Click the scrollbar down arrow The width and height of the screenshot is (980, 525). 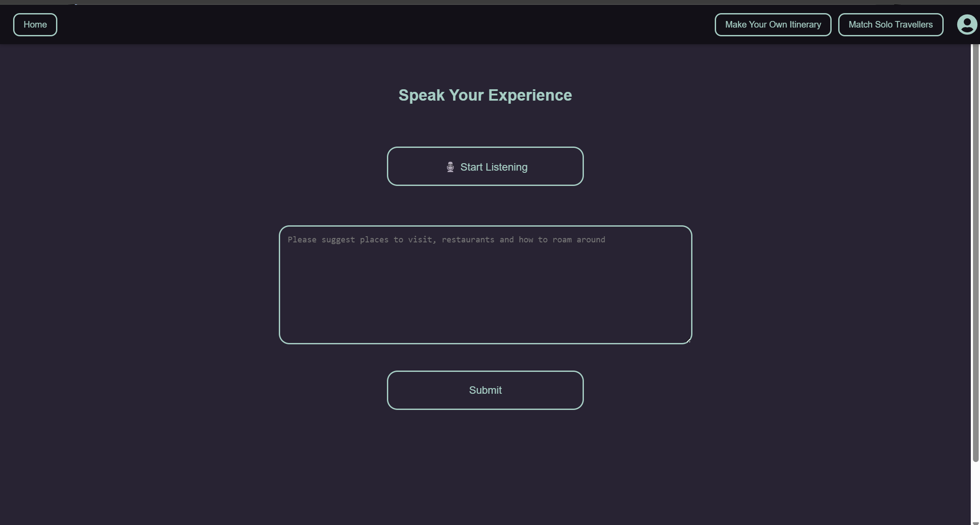(x=975, y=522)
